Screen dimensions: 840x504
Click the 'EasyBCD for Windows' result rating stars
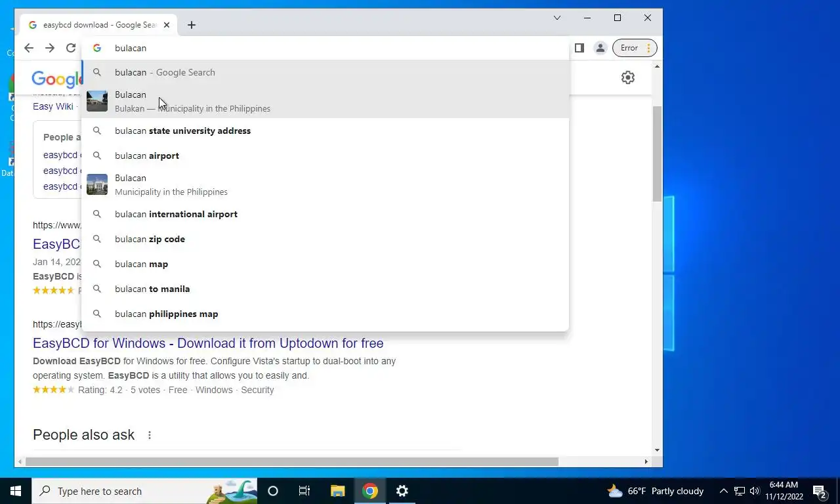pyautogui.click(x=54, y=390)
